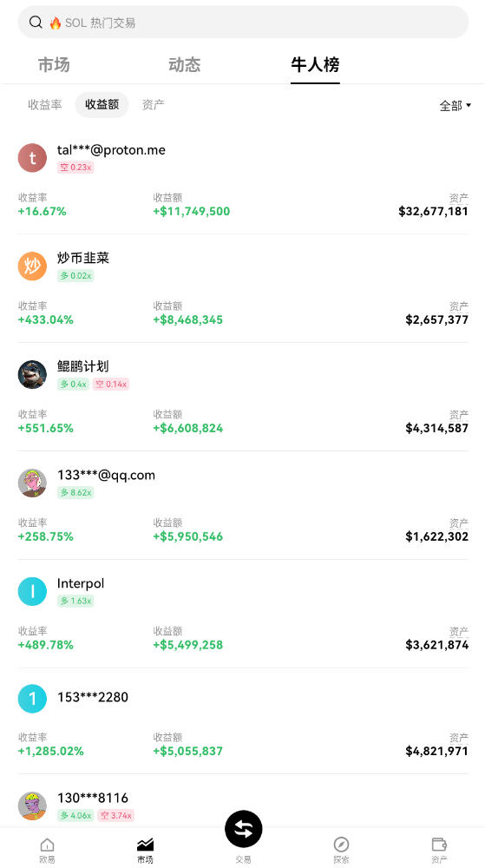Open tal***@proton.me avatar
Screen dimensions: 485x868
tap(32, 158)
